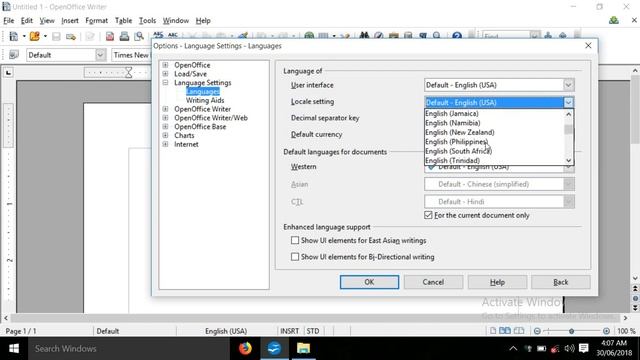Select Languages in the options tree
Image resolution: width=640 pixels, height=360 pixels.
[203, 91]
